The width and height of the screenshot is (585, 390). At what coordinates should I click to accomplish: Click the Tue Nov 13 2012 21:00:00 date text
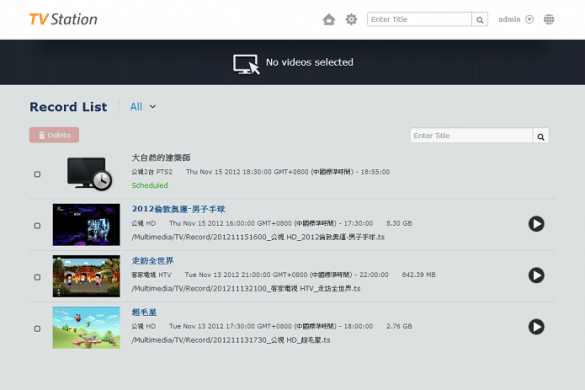tap(287, 275)
